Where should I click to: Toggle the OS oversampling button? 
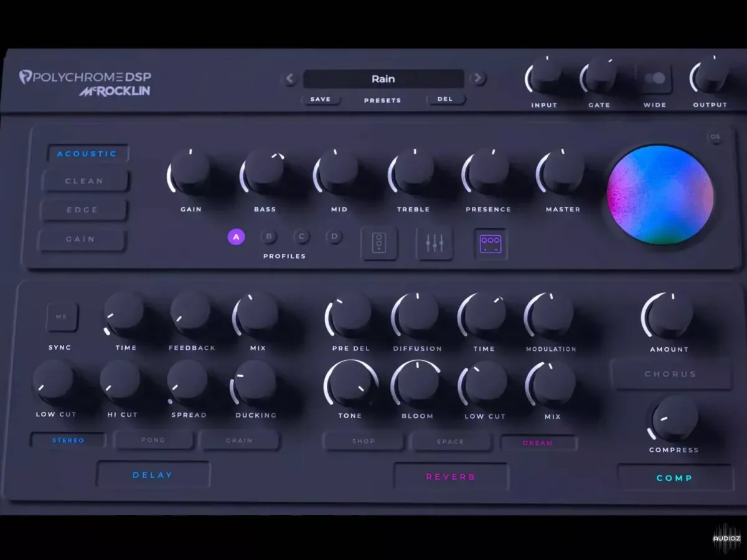click(x=715, y=137)
